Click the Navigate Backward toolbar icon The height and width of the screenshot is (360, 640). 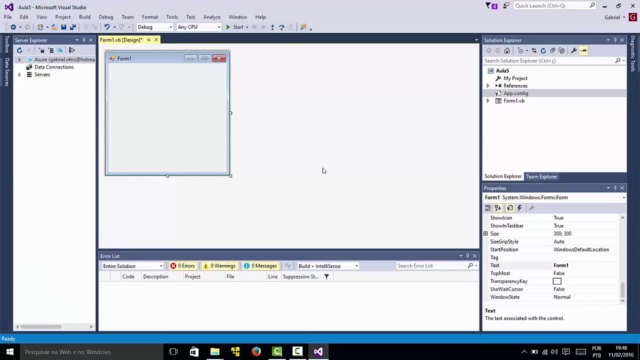pos(13,27)
